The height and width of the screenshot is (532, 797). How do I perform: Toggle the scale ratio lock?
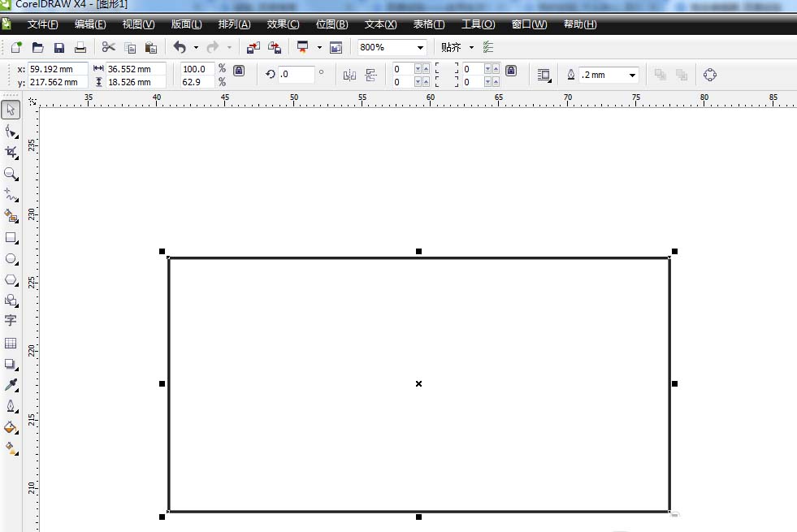coord(239,71)
